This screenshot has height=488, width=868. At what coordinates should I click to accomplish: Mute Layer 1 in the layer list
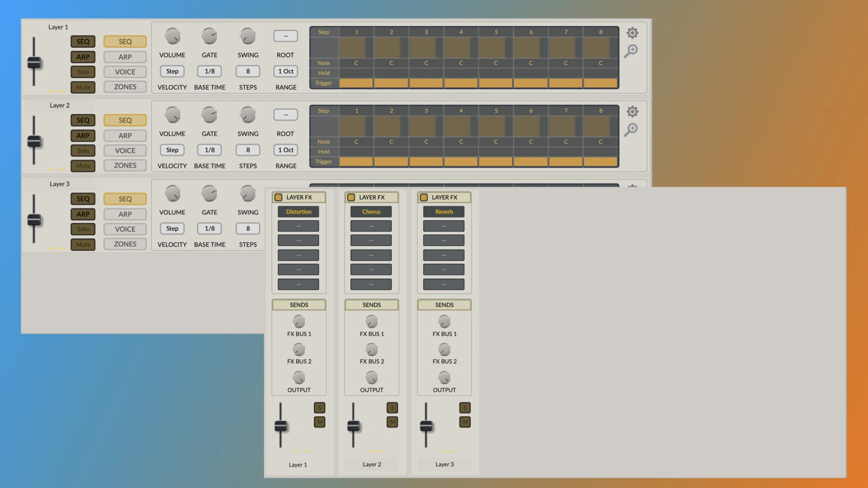point(83,87)
